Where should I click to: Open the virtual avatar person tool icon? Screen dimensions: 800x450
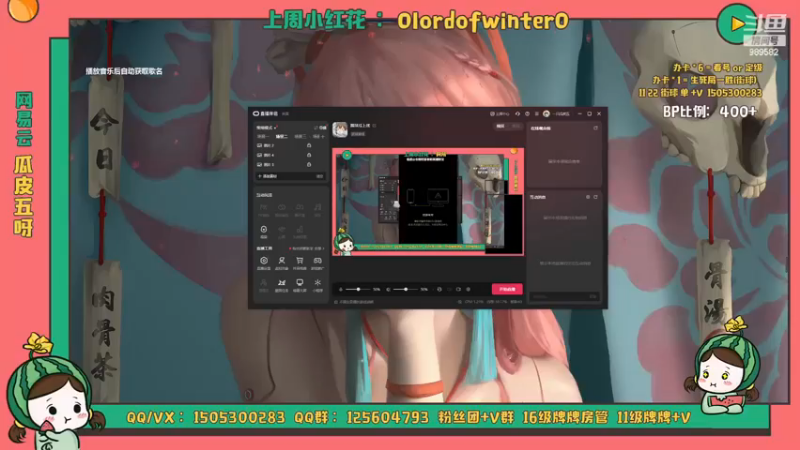(282, 263)
